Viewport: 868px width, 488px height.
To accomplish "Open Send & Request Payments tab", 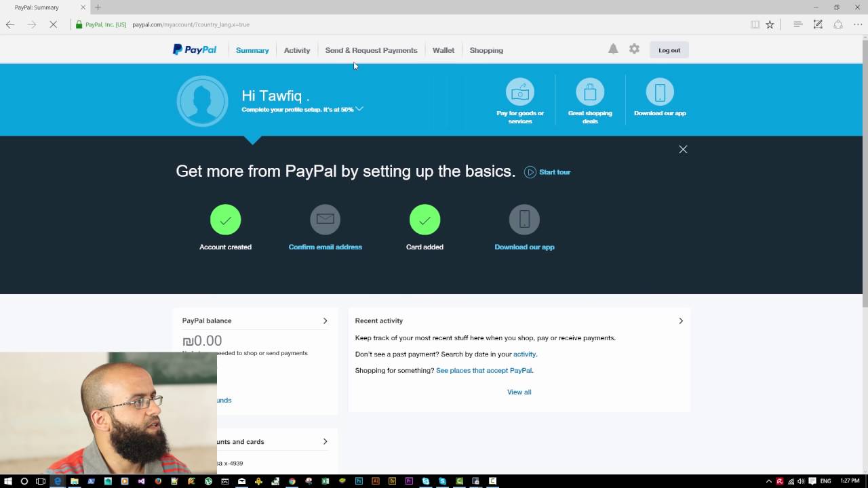I will click(371, 50).
